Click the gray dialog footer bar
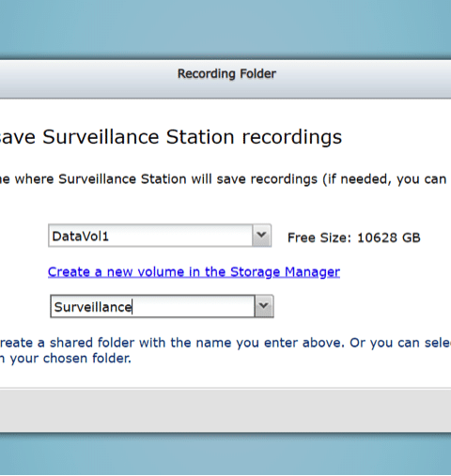Screen dimensions: 451x476 tap(225, 410)
